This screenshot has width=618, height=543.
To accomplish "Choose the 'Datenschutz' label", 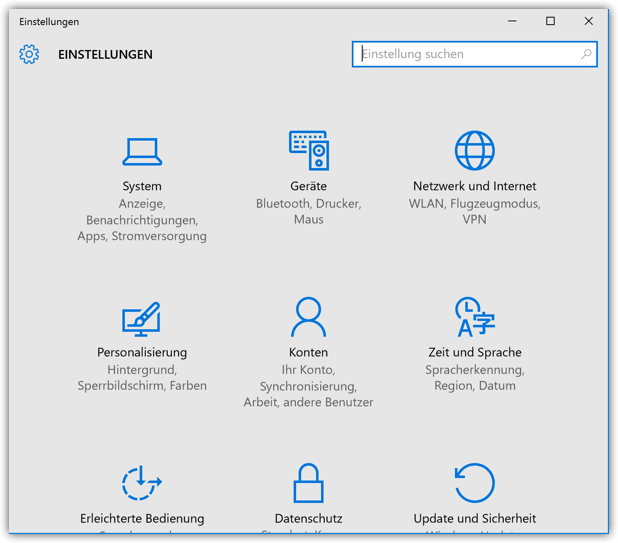I will 309,519.
